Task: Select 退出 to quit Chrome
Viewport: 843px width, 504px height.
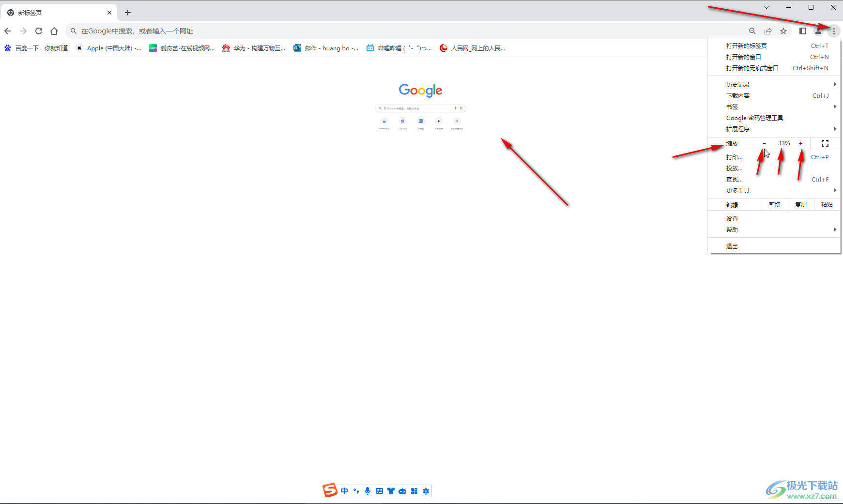Action: (x=774, y=246)
